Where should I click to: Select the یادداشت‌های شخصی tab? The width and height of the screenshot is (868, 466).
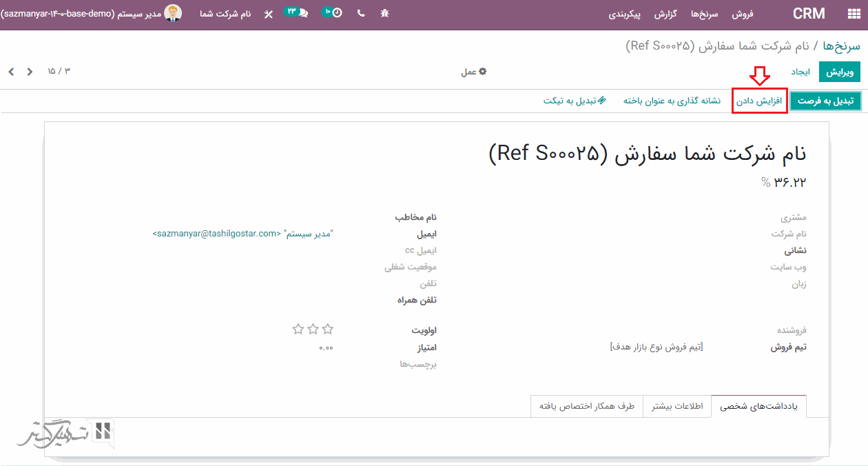click(x=758, y=406)
